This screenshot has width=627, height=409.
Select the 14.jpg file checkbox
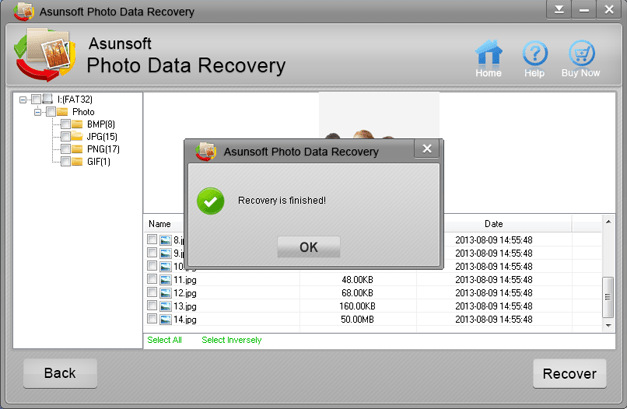(152, 319)
